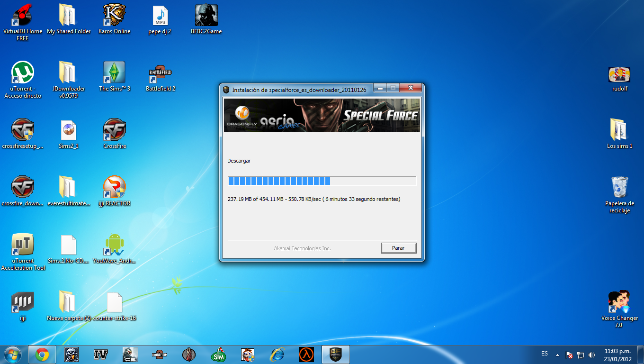Launch Half-Life from the taskbar
The image size is (644, 364).
click(x=306, y=355)
